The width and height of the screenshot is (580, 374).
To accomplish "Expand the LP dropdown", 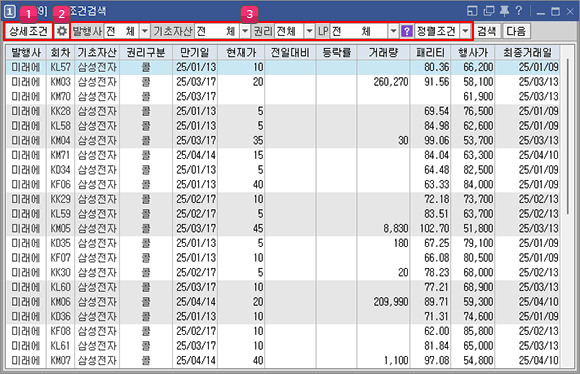I will (x=393, y=31).
